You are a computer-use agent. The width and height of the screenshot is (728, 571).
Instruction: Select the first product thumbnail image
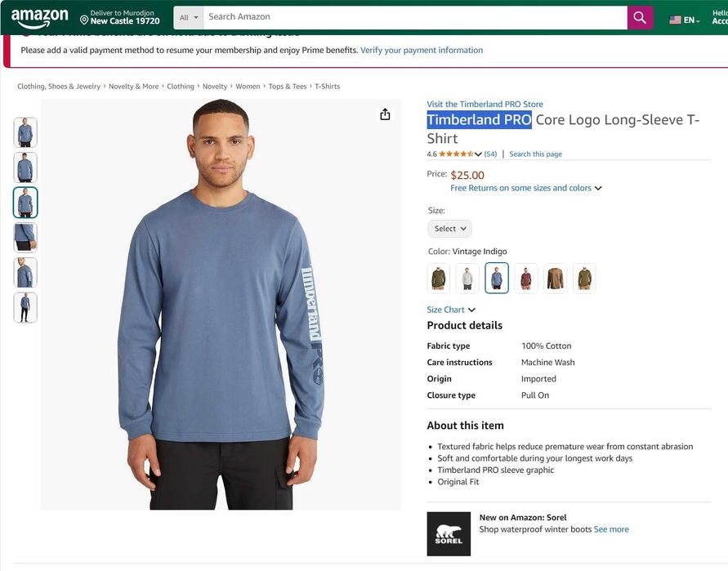click(x=25, y=132)
